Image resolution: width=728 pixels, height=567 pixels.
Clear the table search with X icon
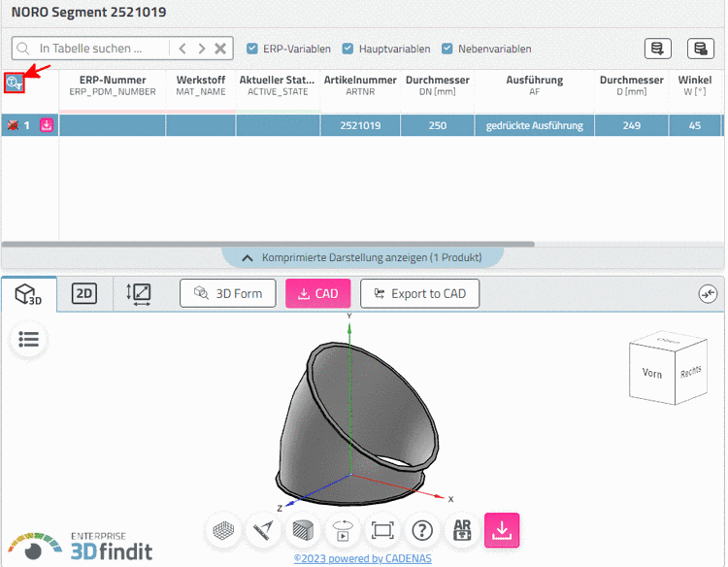click(x=220, y=49)
